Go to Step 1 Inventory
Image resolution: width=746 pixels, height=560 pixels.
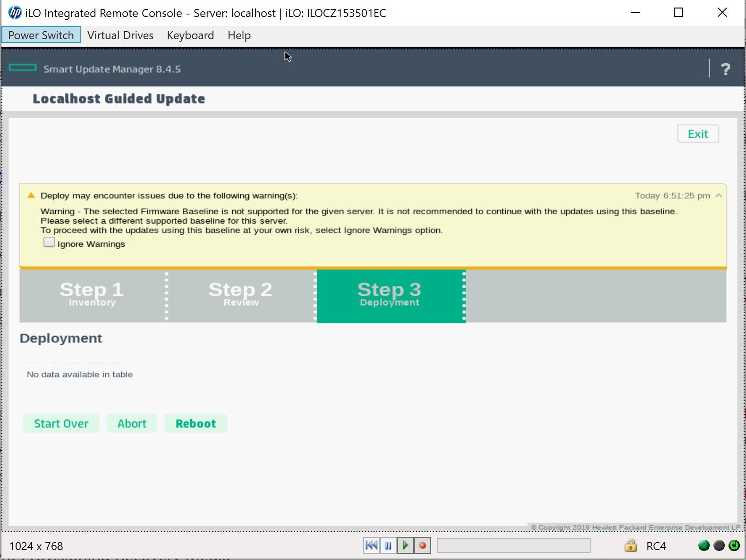coord(92,296)
